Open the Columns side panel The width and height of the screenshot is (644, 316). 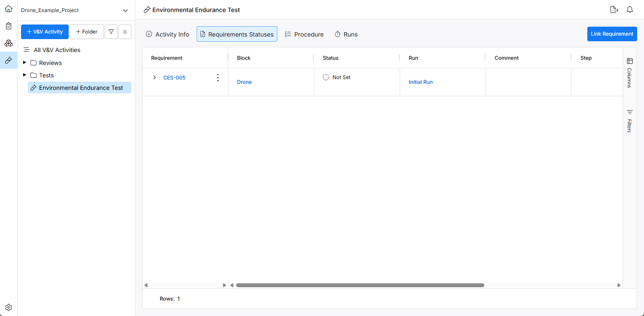[x=630, y=72]
